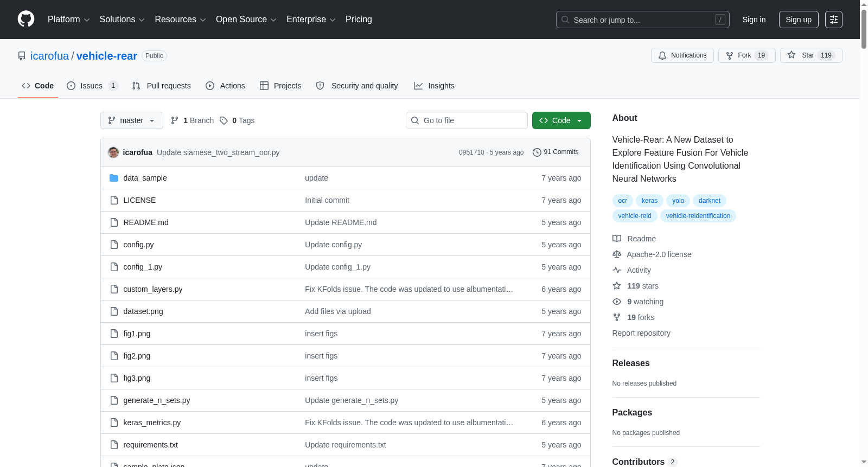Select the keras topic tag
The height and width of the screenshot is (467, 868).
(x=649, y=201)
